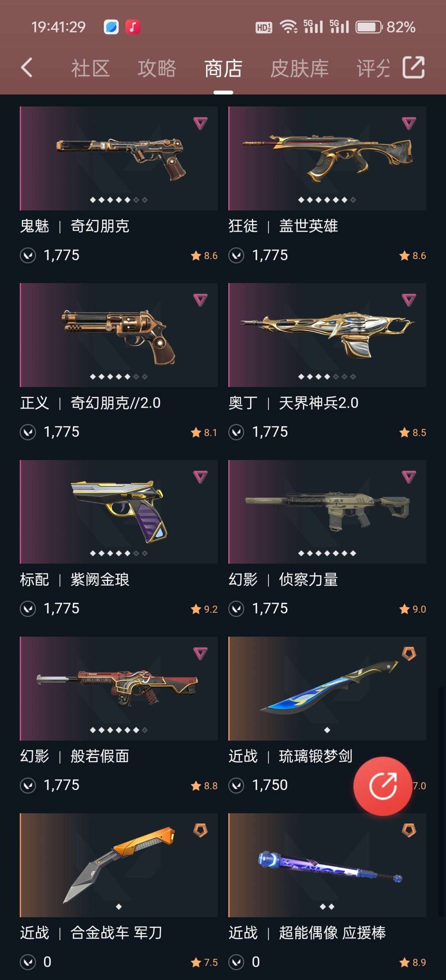Tap the star rating 9.2 on 紫阙金琅

click(204, 609)
